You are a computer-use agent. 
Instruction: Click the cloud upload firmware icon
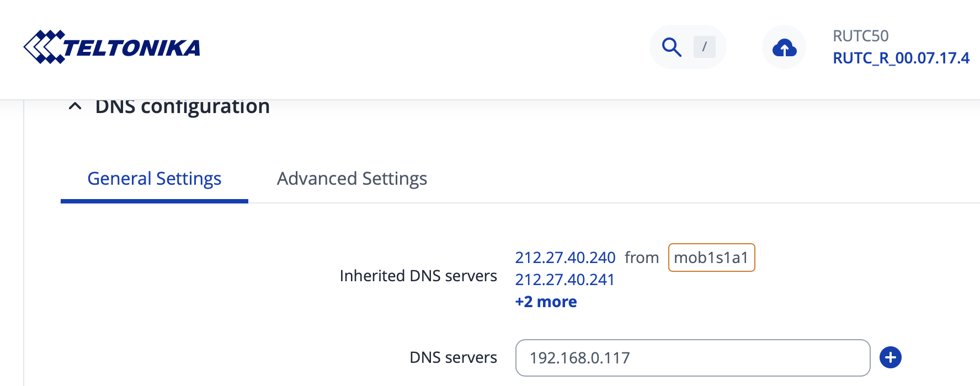click(784, 47)
